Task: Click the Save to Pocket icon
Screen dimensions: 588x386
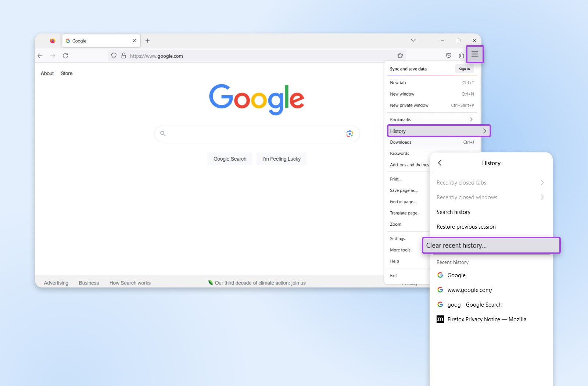Action: [449, 56]
